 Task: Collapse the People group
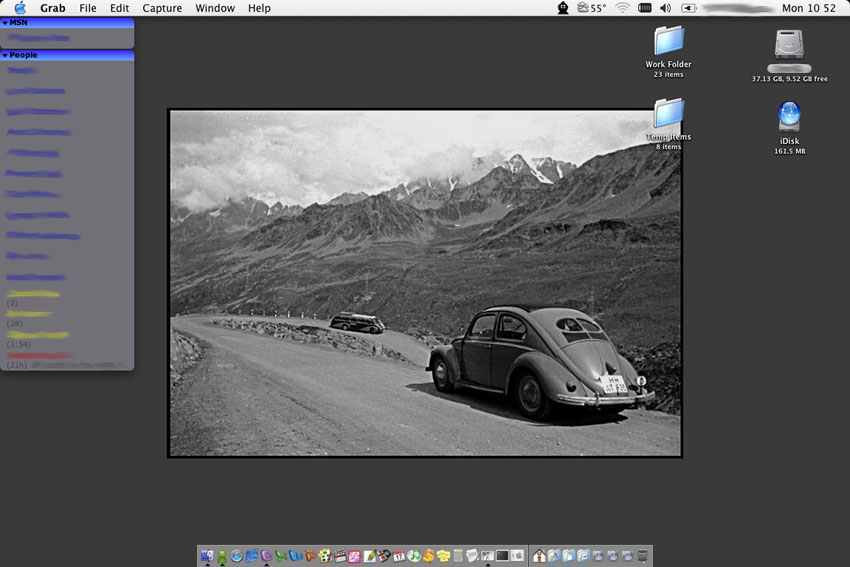pyautogui.click(x=5, y=55)
